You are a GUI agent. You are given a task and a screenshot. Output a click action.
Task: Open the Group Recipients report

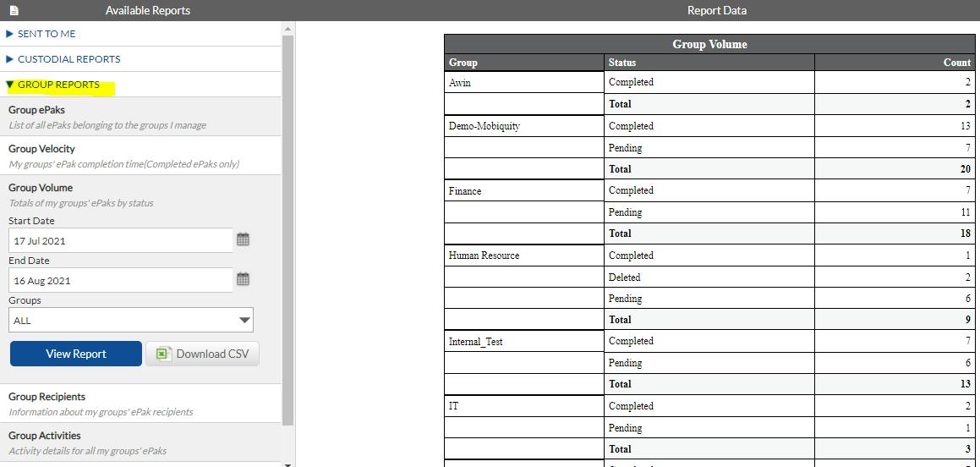(141, 404)
